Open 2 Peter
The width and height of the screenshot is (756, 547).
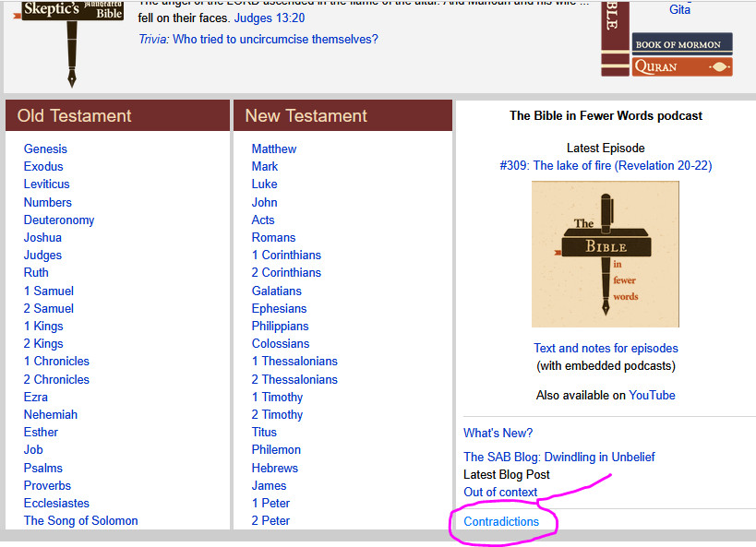(x=270, y=521)
